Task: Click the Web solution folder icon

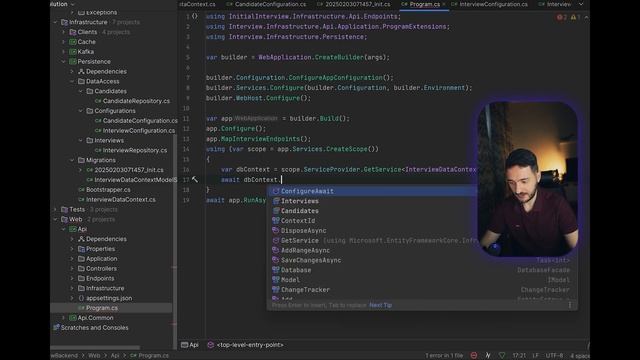Action: click(x=64, y=219)
